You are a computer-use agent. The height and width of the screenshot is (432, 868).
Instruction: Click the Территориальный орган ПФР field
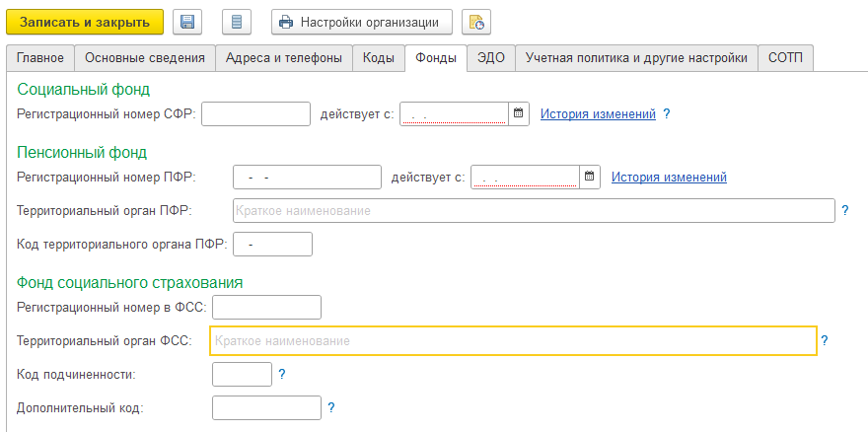pyautogui.click(x=534, y=210)
